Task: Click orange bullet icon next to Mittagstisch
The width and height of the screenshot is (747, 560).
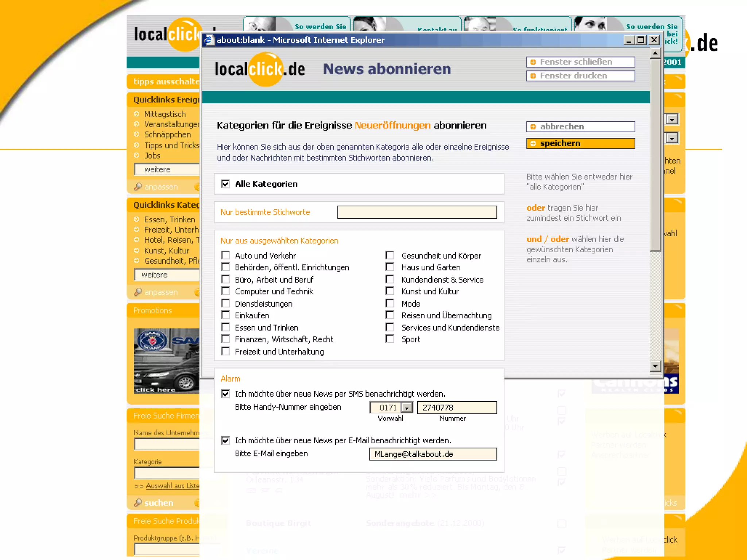Action: [136, 114]
